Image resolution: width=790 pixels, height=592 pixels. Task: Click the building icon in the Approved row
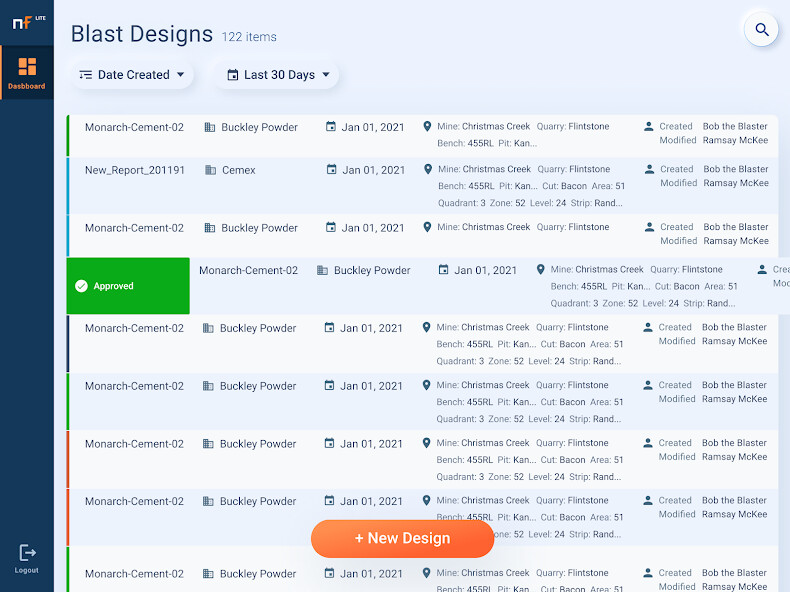click(322, 271)
